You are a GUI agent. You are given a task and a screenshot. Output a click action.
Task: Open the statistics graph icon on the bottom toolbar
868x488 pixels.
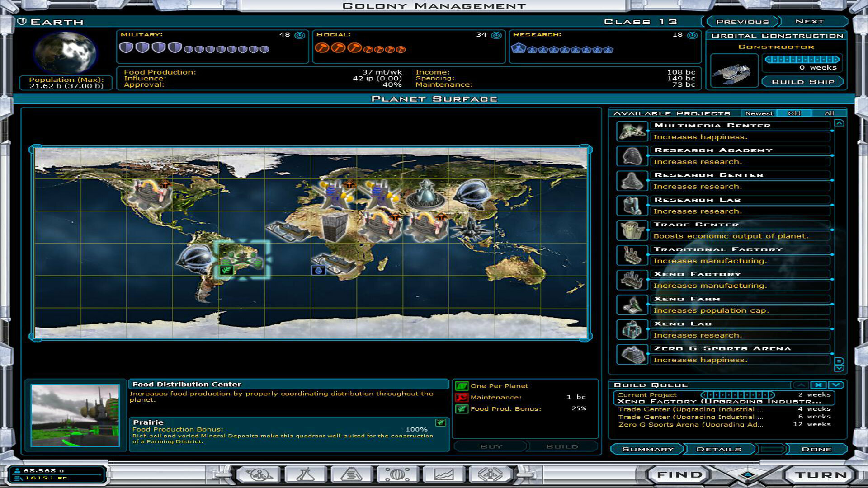443,474
